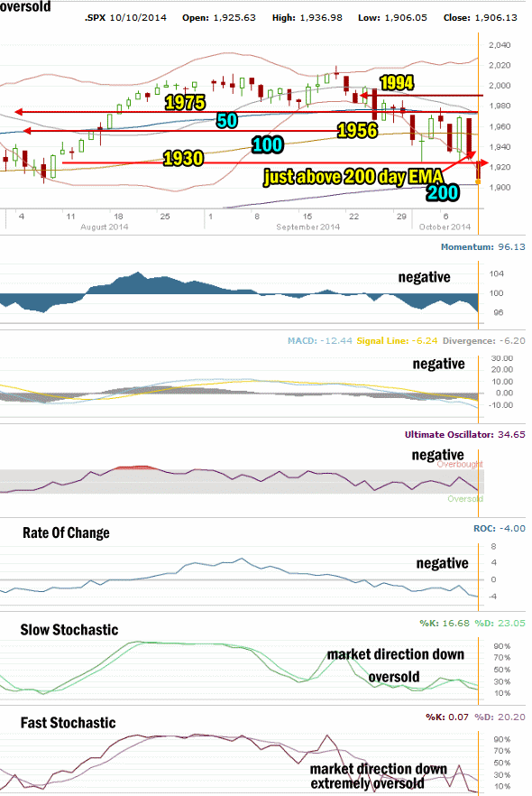Image resolution: width=532 pixels, height=796 pixels.
Task: Click the 100 label on Momentum axis
Action: [x=497, y=293]
